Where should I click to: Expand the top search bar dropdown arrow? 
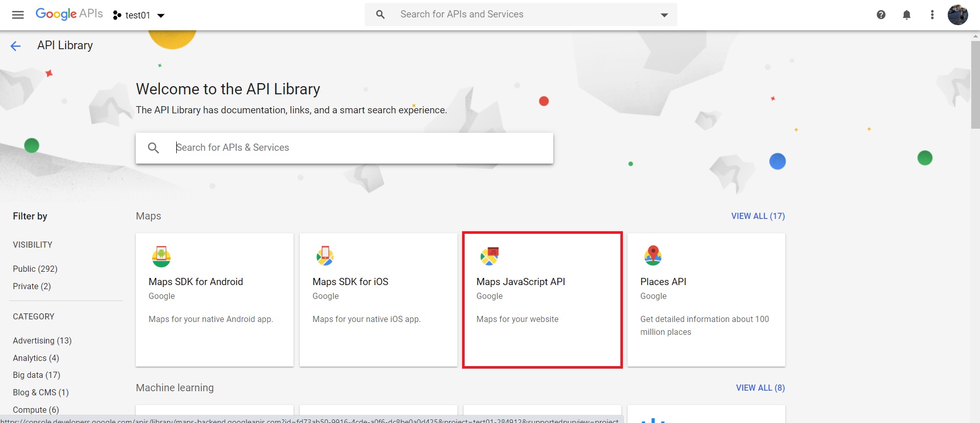pyautogui.click(x=664, y=15)
